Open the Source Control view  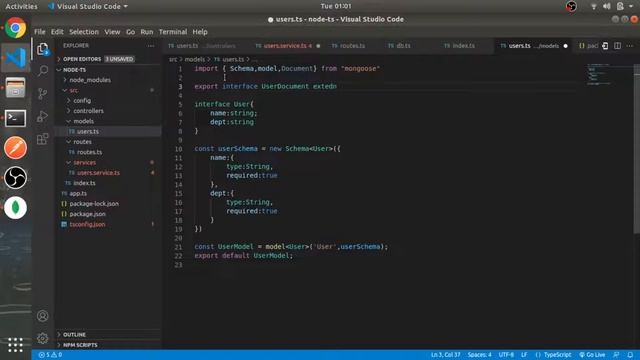point(43,93)
